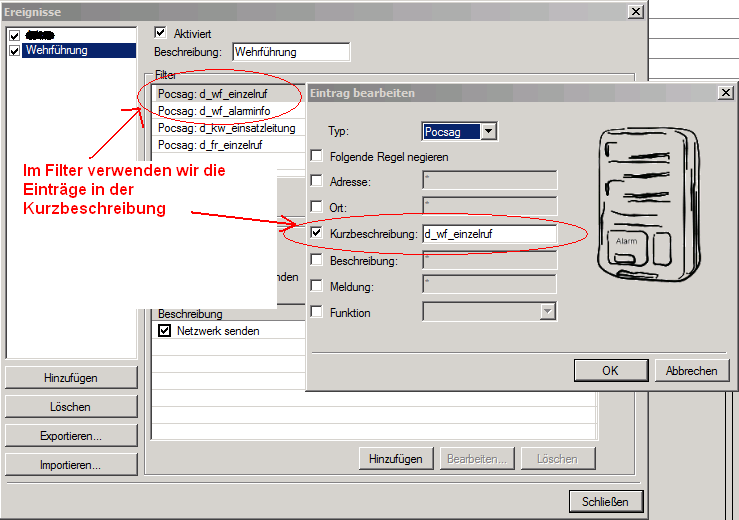The height and width of the screenshot is (520, 739).
Task: Enable the Adresse filter checkbox
Action: [317, 182]
